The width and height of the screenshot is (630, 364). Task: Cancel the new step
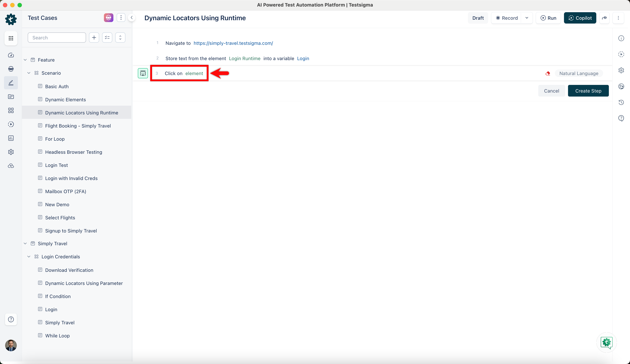pyautogui.click(x=551, y=91)
